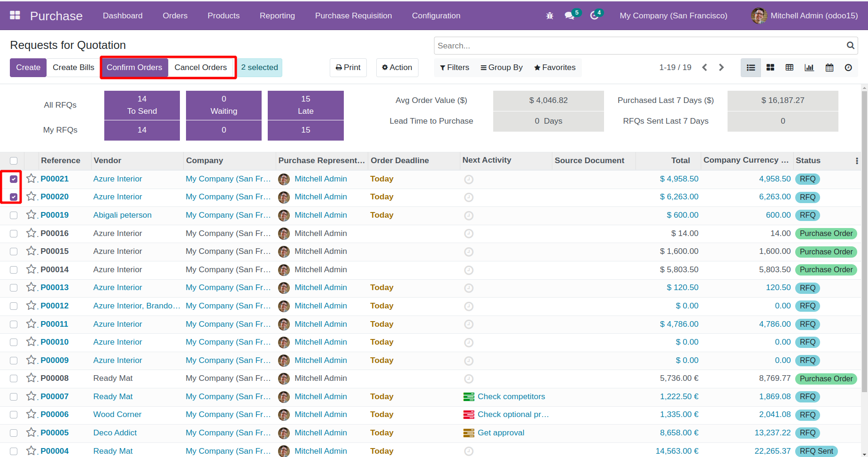
Task: Toggle the select-all header checkbox
Action: tap(14, 161)
